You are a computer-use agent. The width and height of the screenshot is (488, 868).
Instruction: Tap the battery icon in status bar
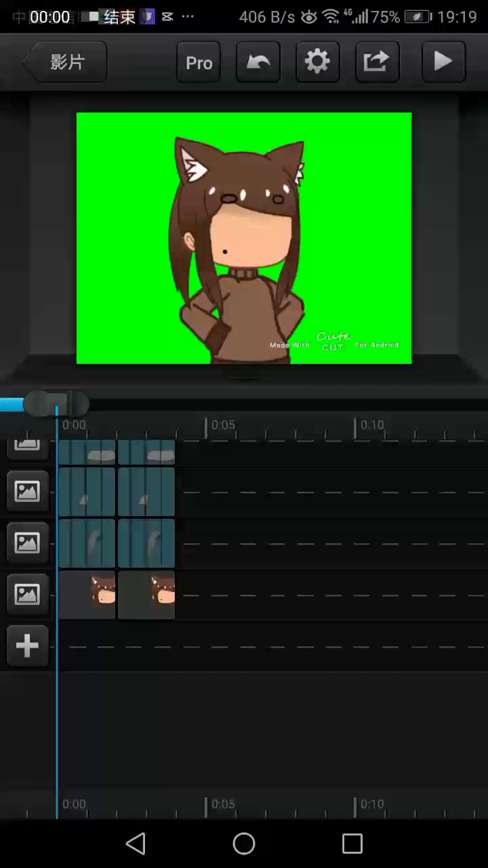coord(418,17)
